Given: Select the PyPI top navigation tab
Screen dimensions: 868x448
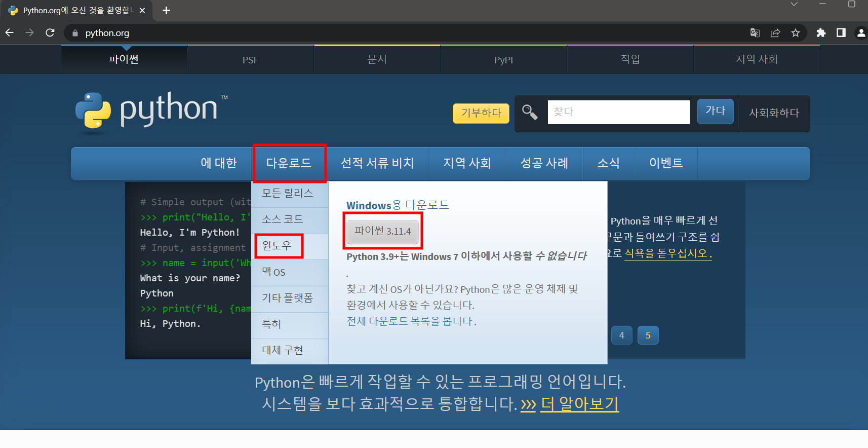Looking at the screenshot, I should 504,59.
